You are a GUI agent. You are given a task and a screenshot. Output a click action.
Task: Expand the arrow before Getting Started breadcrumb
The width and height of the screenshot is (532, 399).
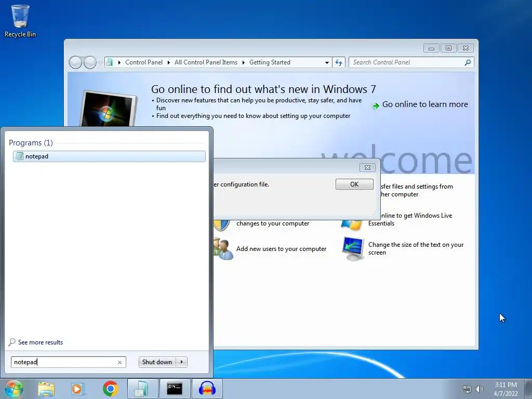click(x=243, y=62)
